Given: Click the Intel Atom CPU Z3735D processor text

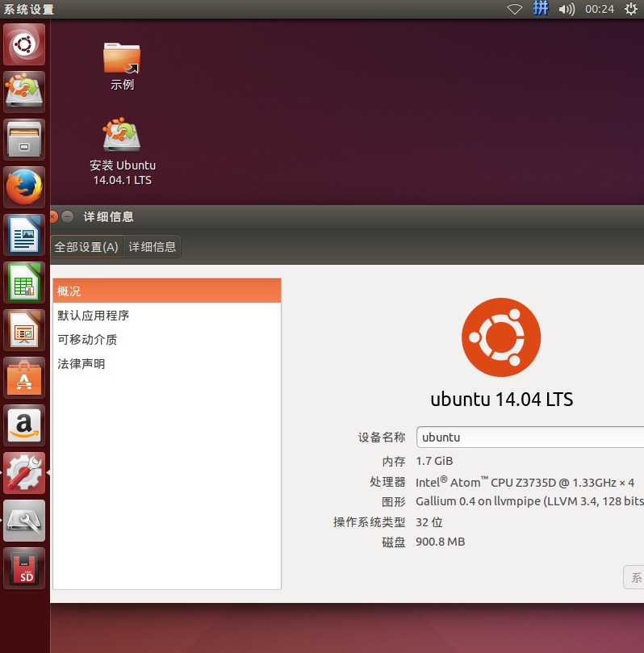Looking at the screenshot, I should 525,482.
